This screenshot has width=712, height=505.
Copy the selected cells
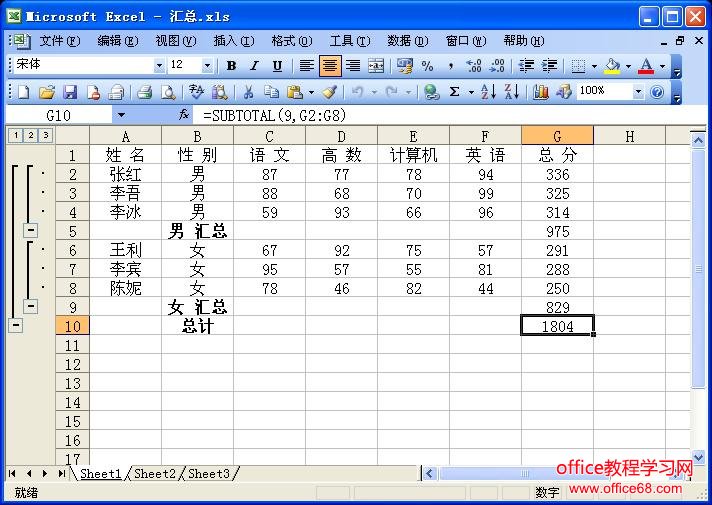272,92
